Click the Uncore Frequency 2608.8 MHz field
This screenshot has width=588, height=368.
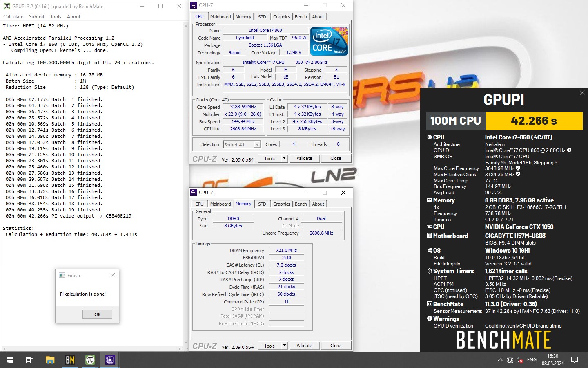321,233
